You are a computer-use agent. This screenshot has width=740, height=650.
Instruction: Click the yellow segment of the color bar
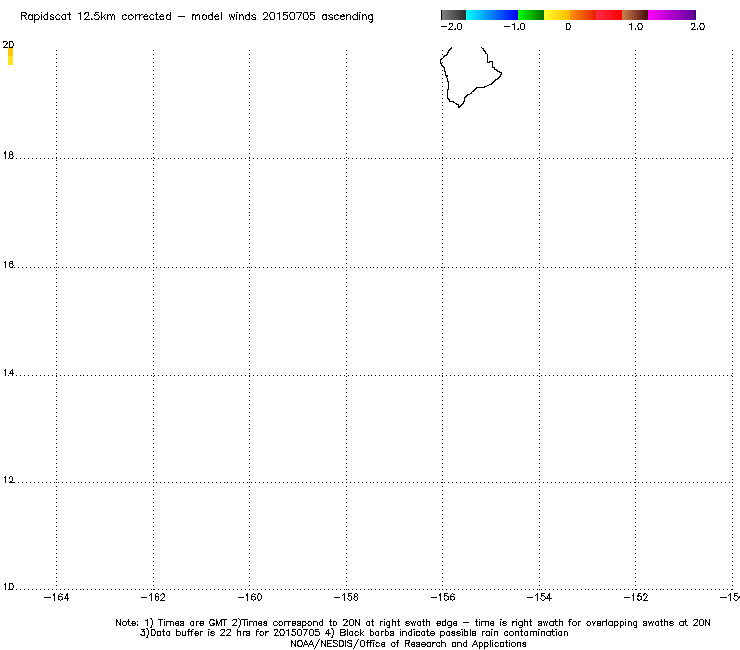tap(556, 15)
